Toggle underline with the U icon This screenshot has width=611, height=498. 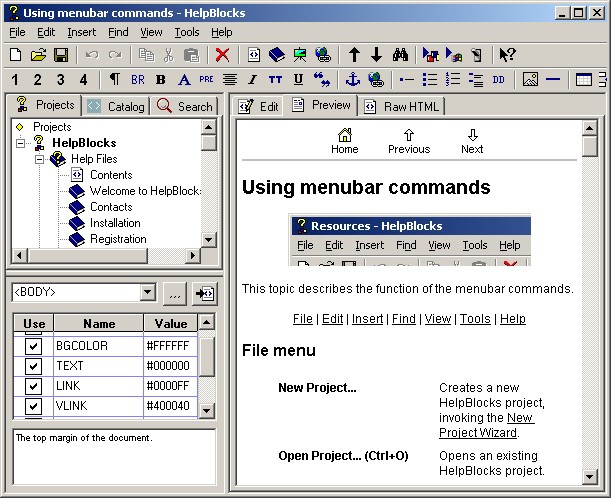coord(298,79)
